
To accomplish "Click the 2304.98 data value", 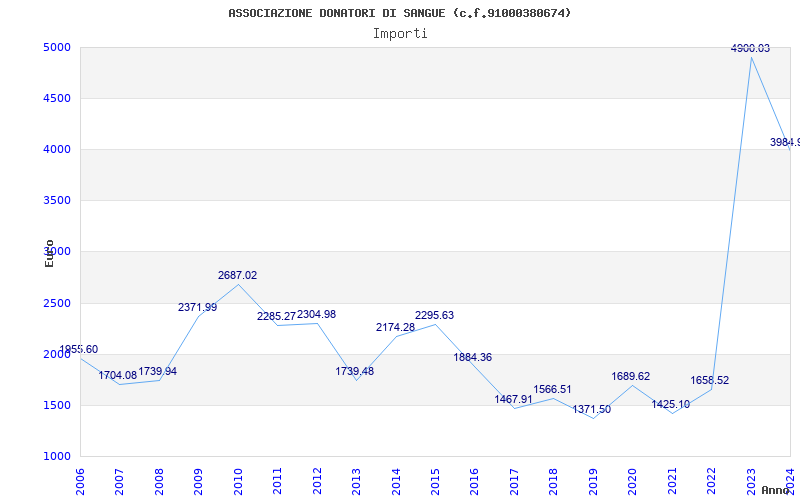I will tap(316, 314).
